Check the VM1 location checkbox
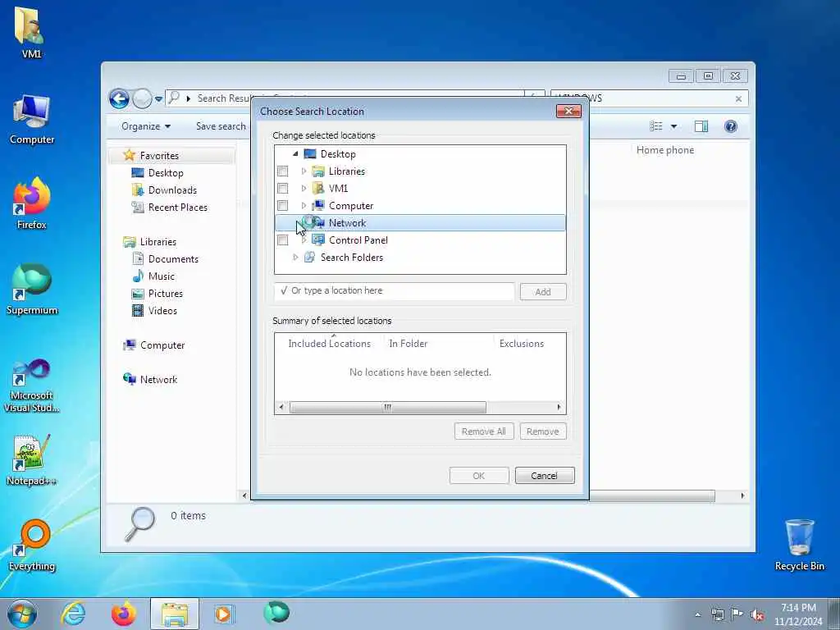 (282, 189)
